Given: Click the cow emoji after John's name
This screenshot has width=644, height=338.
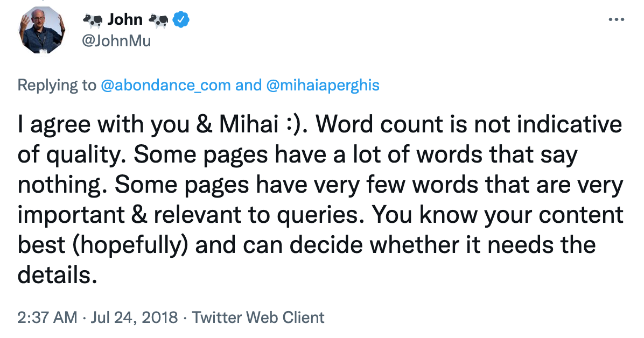Looking at the screenshot, I should (x=158, y=20).
